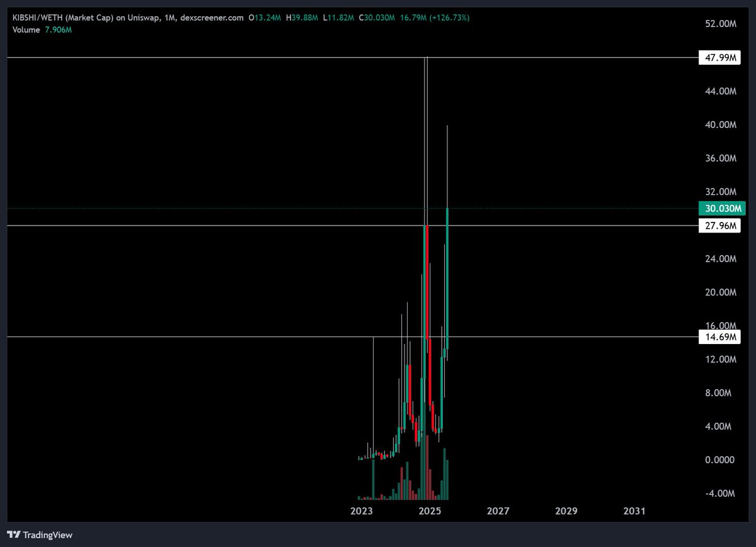Click the 27.96M price line label
Image resolution: width=756 pixels, height=547 pixels.
coord(719,226)
